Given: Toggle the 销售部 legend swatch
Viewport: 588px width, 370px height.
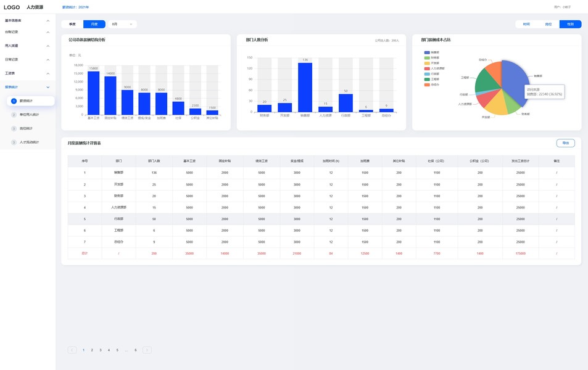Looking at the screenshot, I should tap(427, 52).
